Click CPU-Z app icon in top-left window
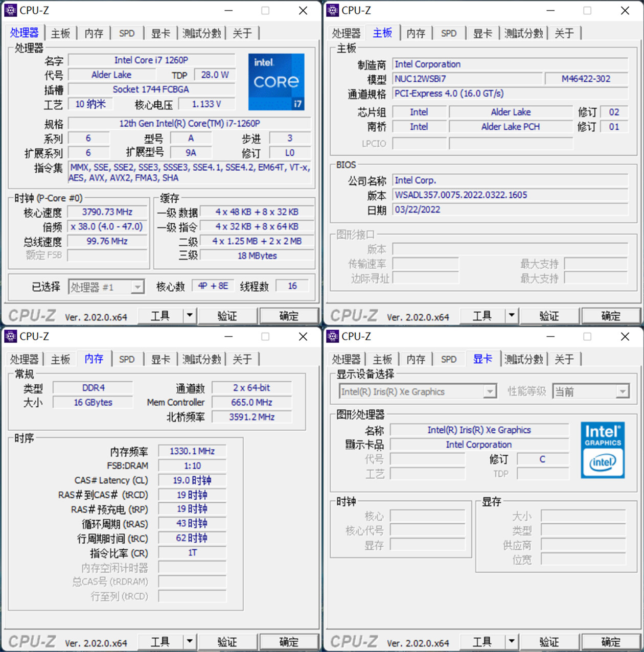 [10, 10]
